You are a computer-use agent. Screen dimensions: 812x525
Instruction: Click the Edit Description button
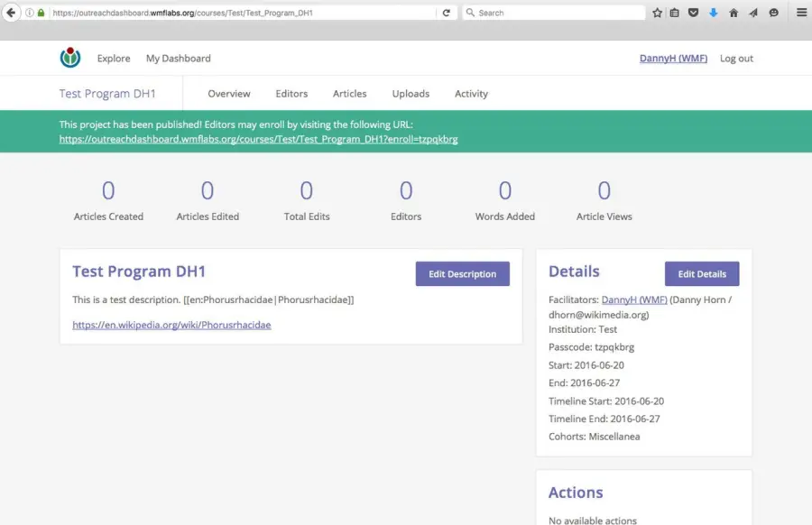463,274
